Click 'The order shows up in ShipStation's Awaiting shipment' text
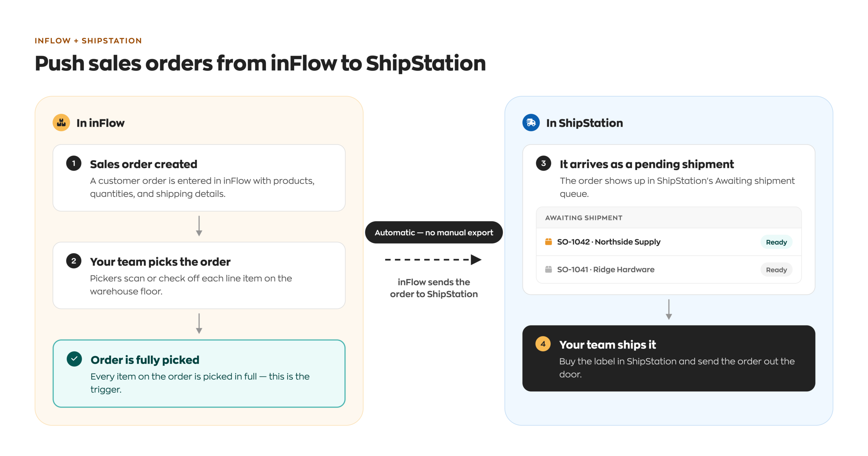 pyautogui.click(x=677, y=187)
